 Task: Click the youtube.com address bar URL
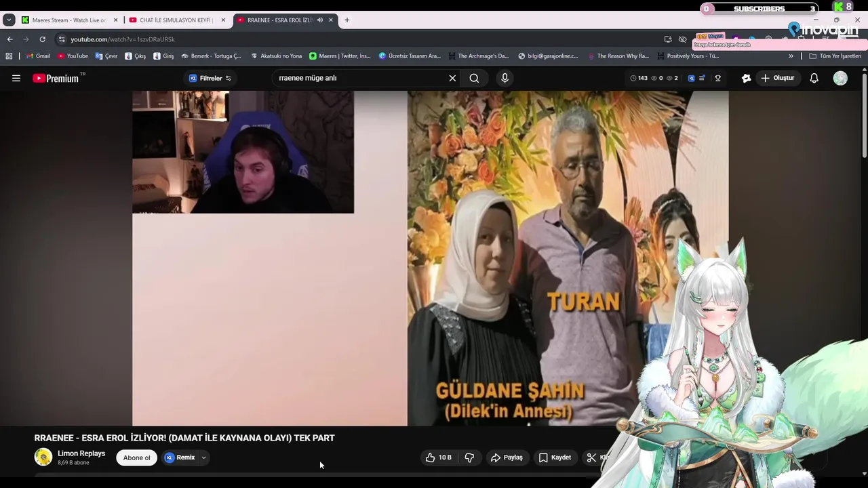pyautogui.click(x=123, y=39)
